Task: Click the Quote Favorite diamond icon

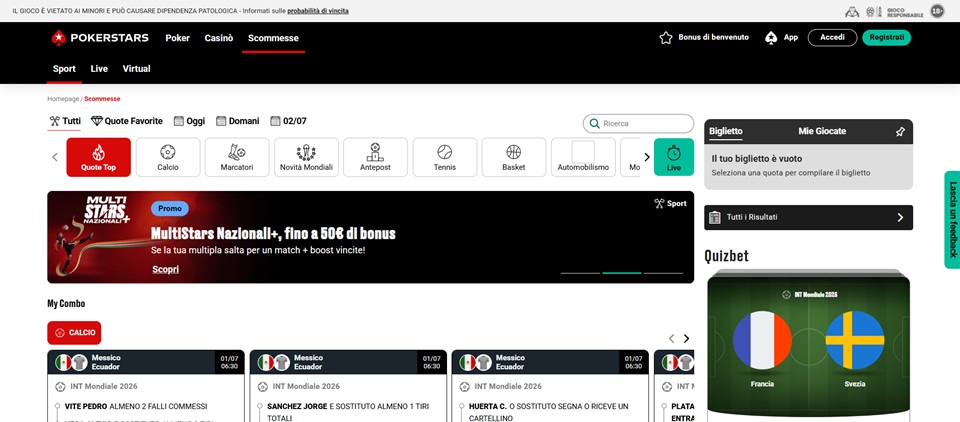Action: point(97,121)
